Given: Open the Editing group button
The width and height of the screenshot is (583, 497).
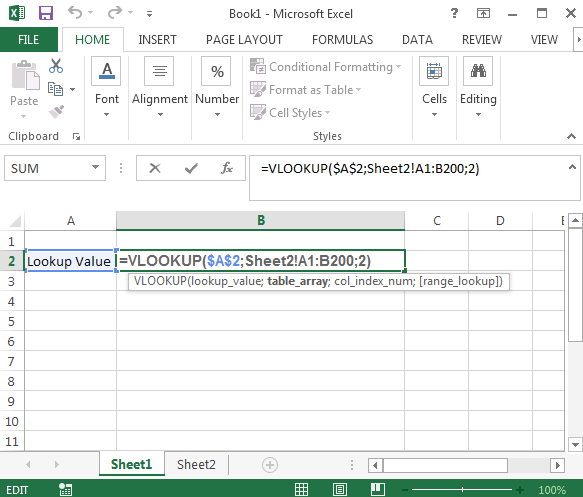Looking at the screenshot, I should [x=478, y=88].
